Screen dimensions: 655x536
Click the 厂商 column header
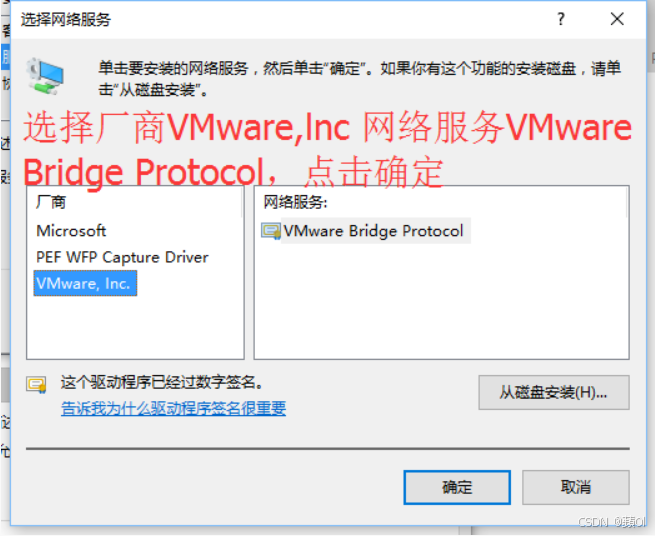pyautogui.click(x=51, y=202)
